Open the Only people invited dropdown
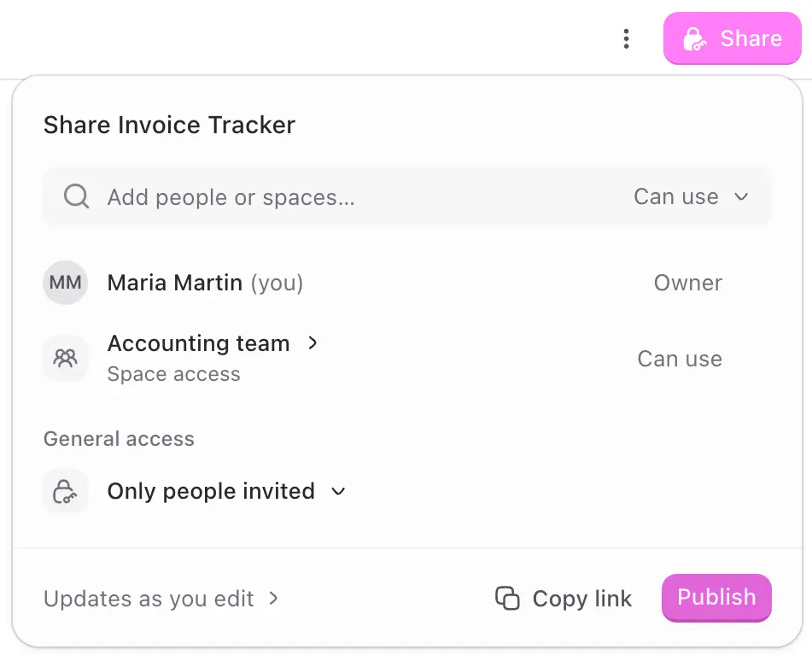 click(x=226, y=491)
